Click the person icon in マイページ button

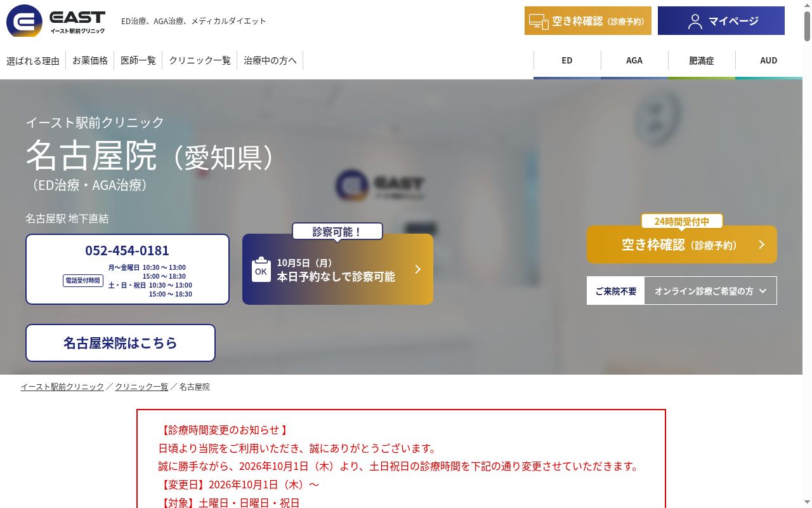pos(695,22)
